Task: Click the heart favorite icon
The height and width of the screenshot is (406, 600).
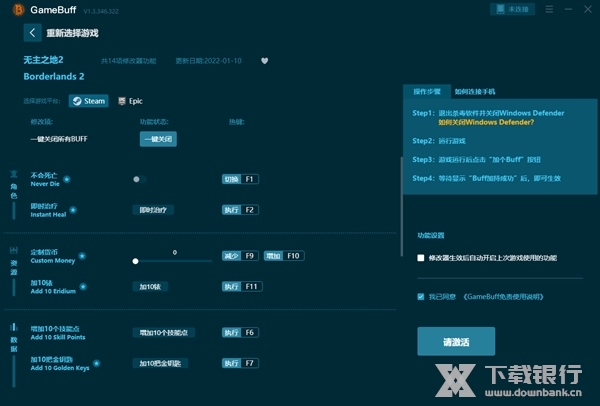Action: [x=265, y=59]
